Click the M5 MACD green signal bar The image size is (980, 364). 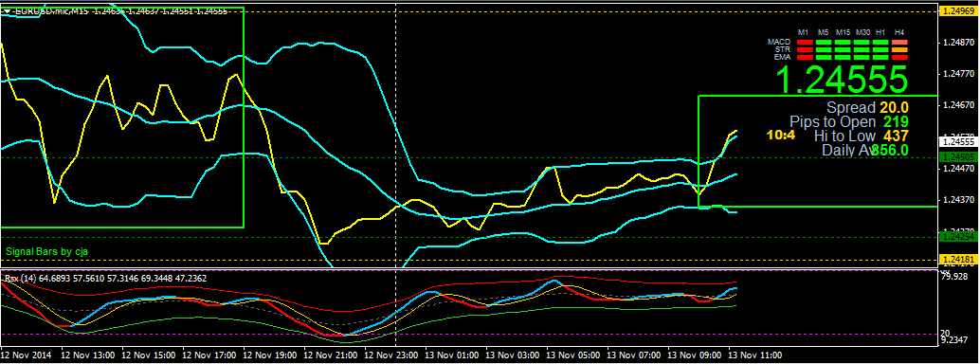(824, 42)
